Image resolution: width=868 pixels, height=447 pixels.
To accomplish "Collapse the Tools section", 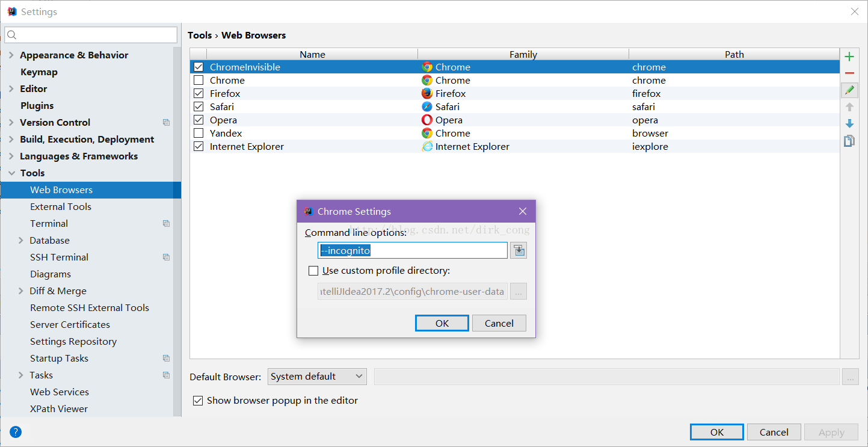I will click(11, 173).
